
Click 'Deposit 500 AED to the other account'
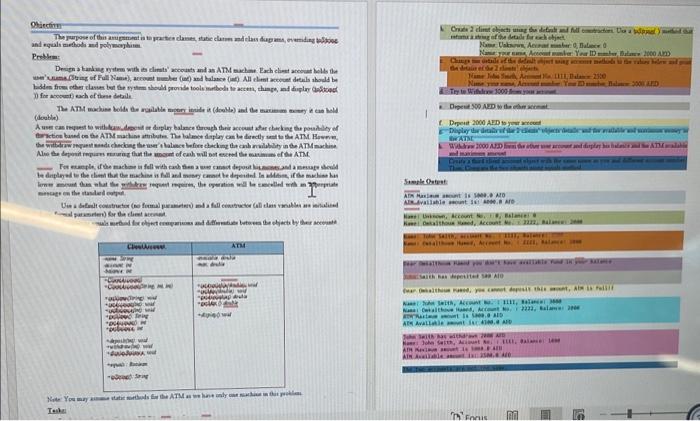coord(499,107)
